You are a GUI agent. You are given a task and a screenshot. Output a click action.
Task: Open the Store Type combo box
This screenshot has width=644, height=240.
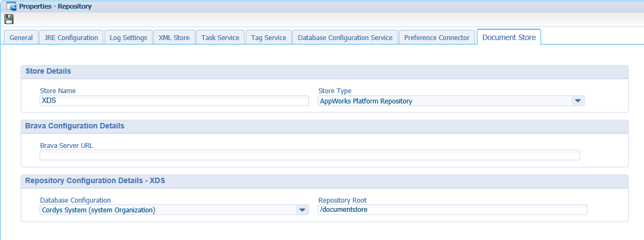(x=444, y=101)
